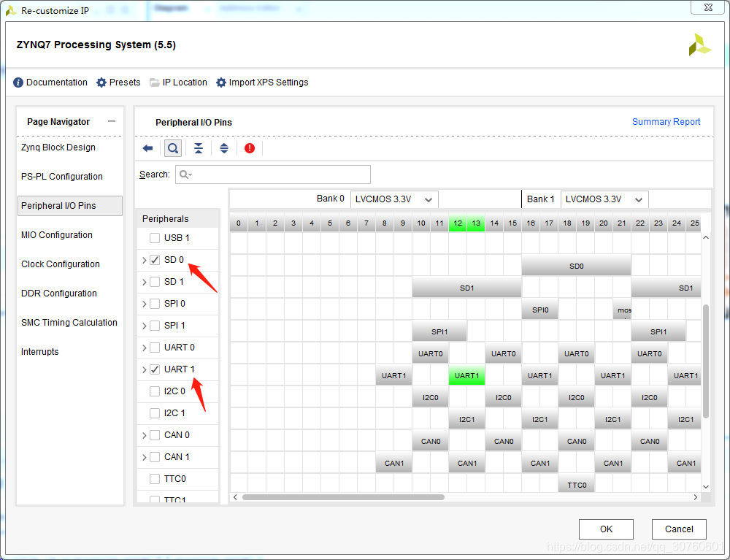730x560 pixels.
Task: Open Interrupts page
Action: [40, 352]
